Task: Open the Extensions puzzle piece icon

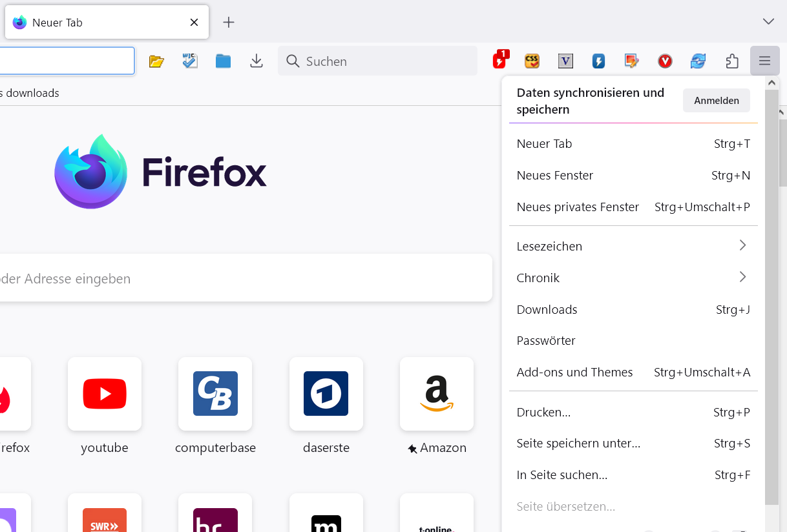Action: (732, 61)
